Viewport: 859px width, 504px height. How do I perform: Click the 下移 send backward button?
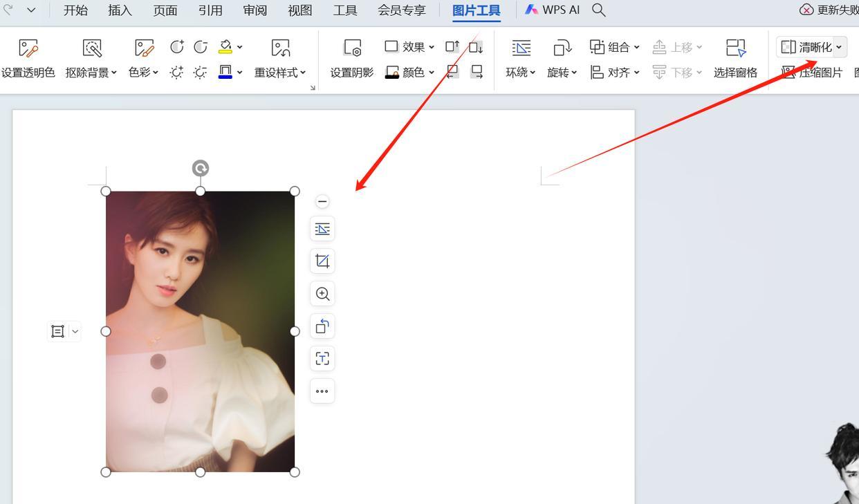click(x=677, y=72)
